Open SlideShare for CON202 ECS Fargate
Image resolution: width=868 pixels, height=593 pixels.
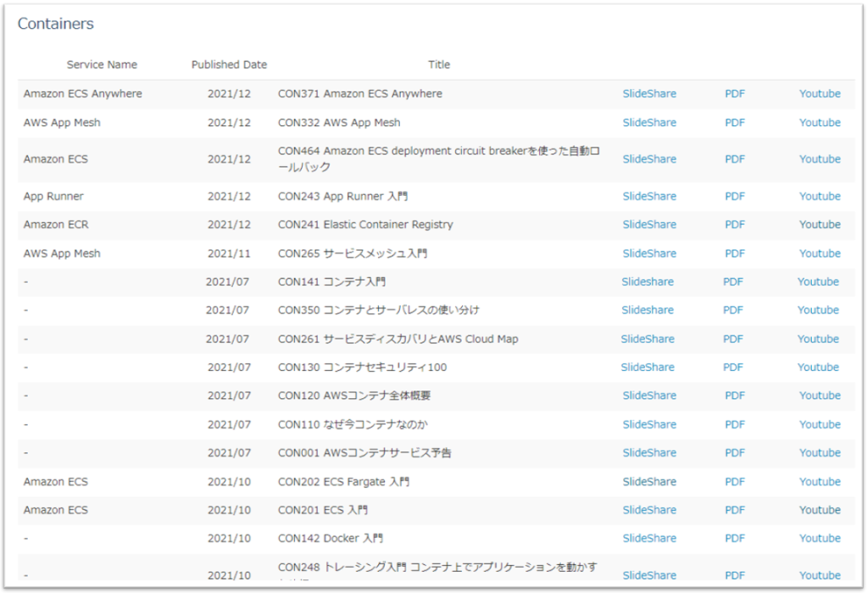point(649,482)
